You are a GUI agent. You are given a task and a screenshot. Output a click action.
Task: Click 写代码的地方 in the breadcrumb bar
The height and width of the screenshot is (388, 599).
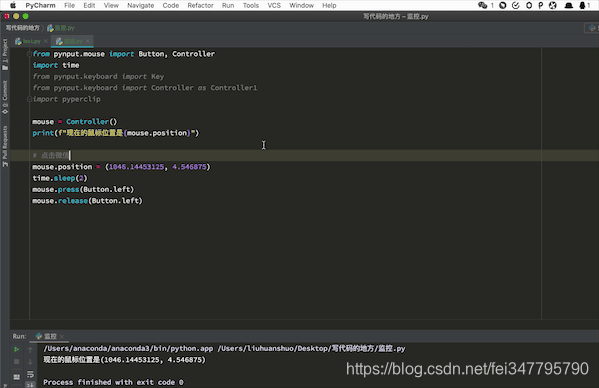coord(22,28)
